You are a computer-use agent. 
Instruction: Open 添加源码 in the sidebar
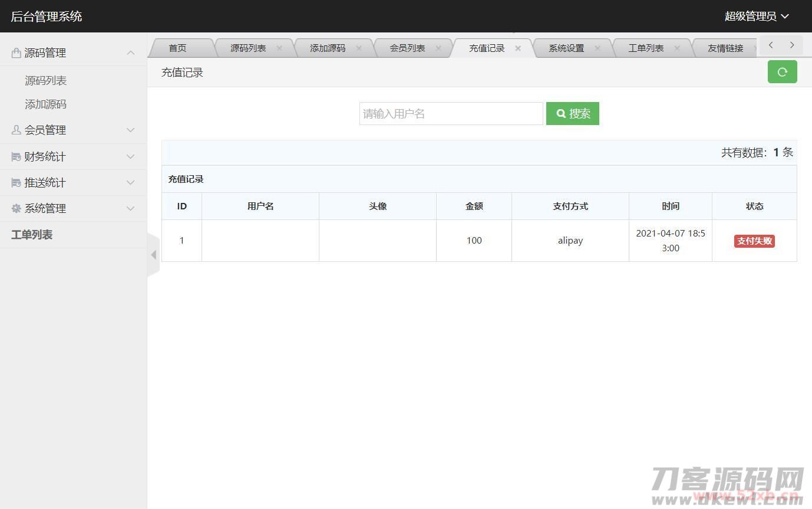[45, 104]
